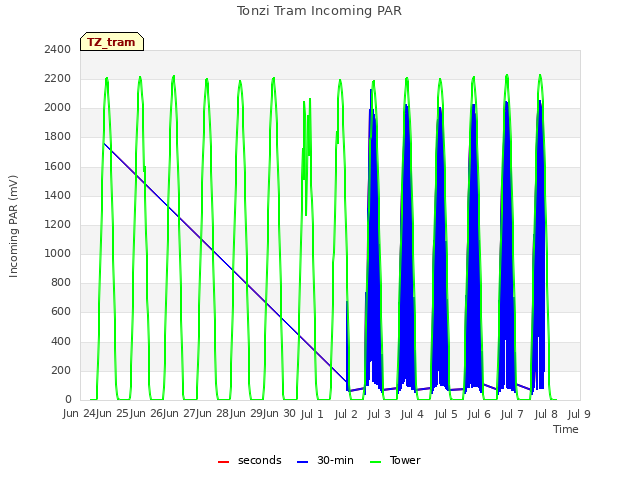The height and width of the screenshot is (480, 640).
Task: Click the Jul 6 x-axis label
Action: coord(479,415)
